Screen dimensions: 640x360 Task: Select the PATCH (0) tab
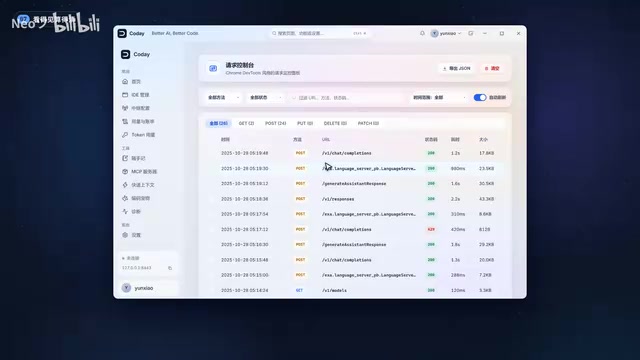368,123
